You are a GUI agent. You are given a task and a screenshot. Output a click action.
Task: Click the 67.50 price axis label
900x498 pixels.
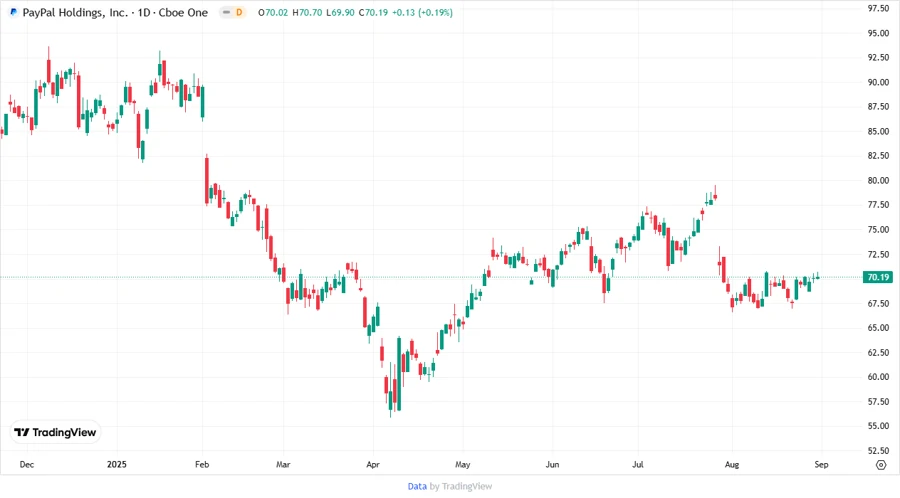[x=878, y=303]
